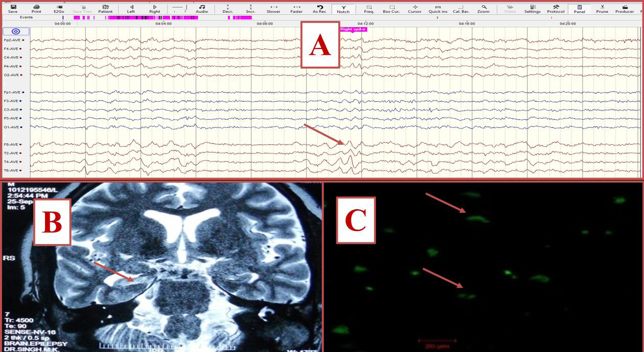Viewport: 644px width, 352px height.
Task: Page the trace Right
Action: tap(154, 9)
